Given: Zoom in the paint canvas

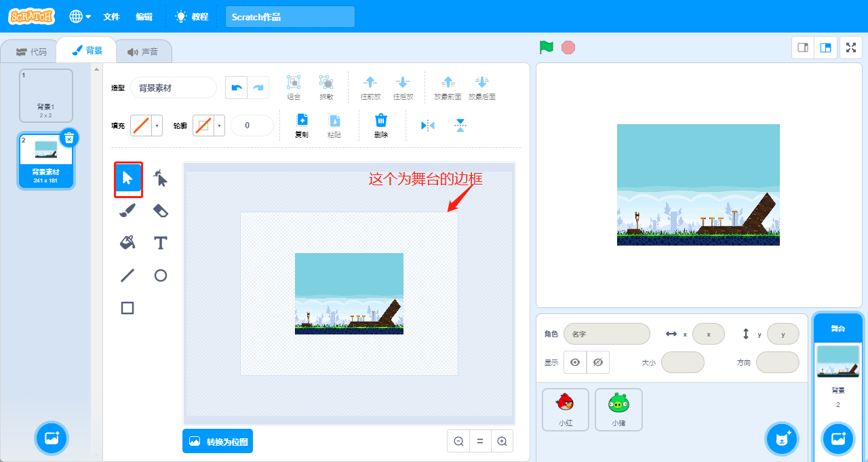Looking at the screenshot, I should coord(502,441).
